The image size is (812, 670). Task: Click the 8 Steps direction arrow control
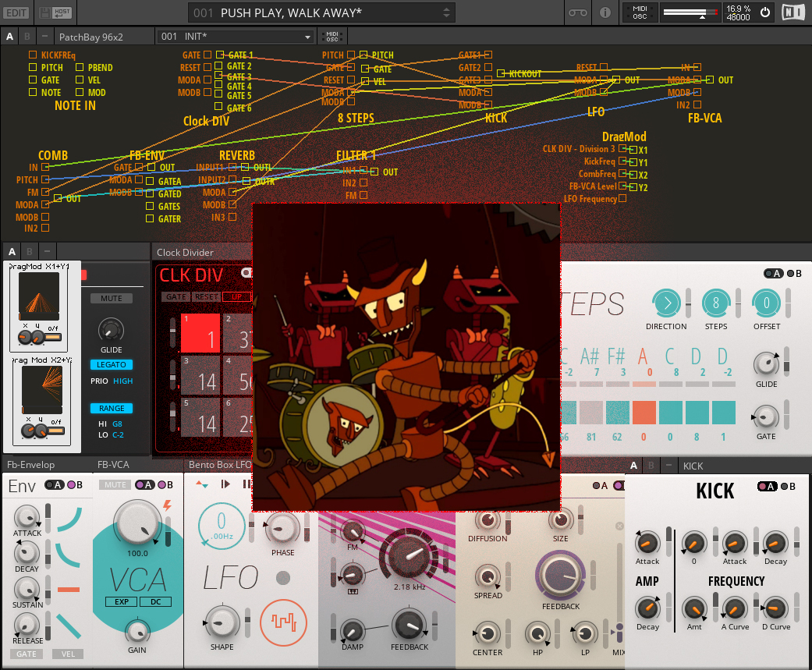[x=666, y=303]
